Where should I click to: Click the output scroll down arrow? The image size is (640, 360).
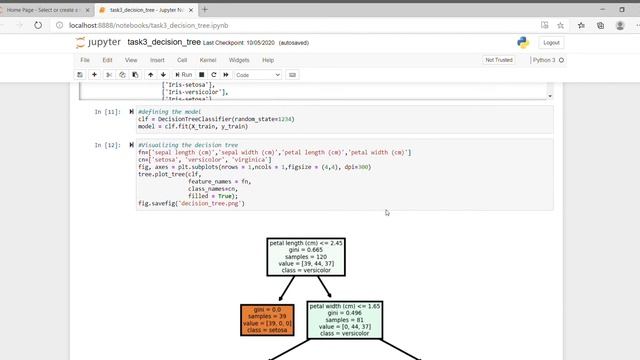tap(550, 96)
